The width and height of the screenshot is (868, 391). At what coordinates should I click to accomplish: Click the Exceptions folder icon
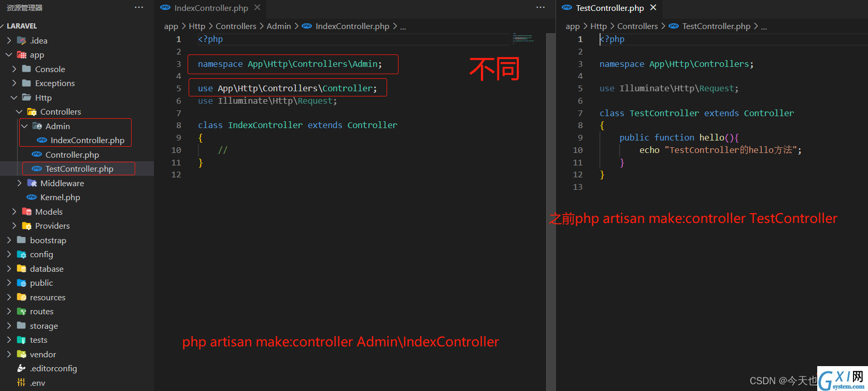coord(26,83)
